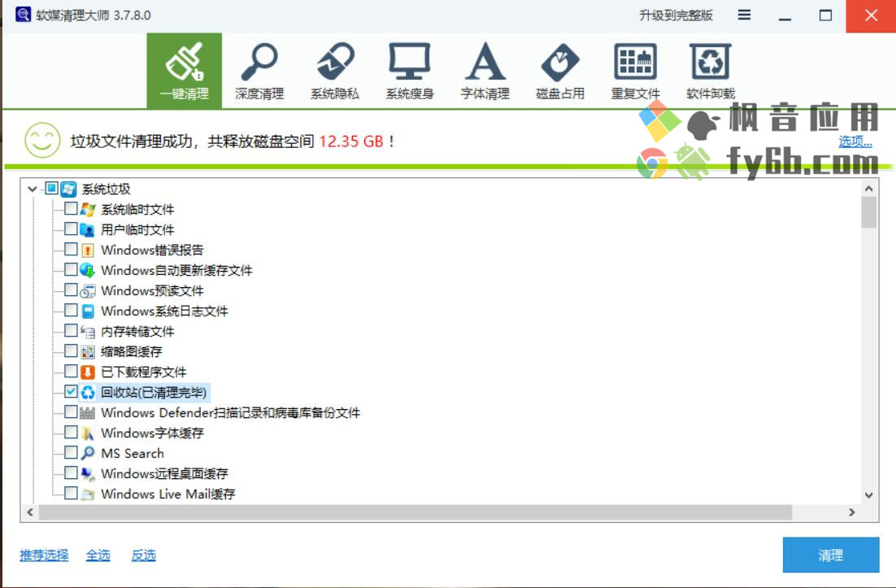Click the 全选 select all link
This screenshot has width=896, height=588.
tap(98, 555)
